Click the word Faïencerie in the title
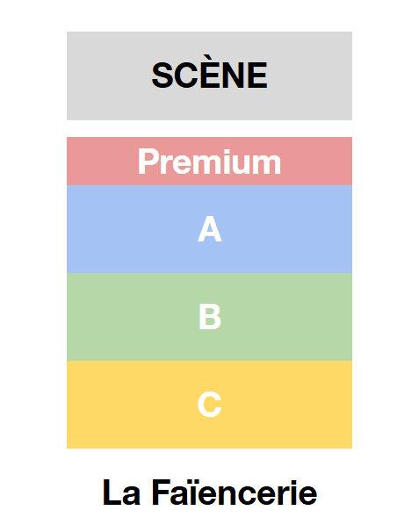 (x=235, y=492)
